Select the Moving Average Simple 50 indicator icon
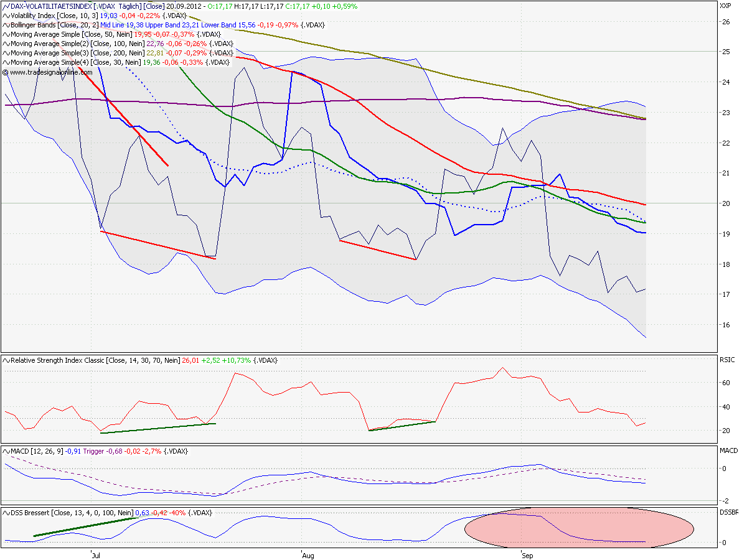The image size is (747, 560). coord(5,34)
